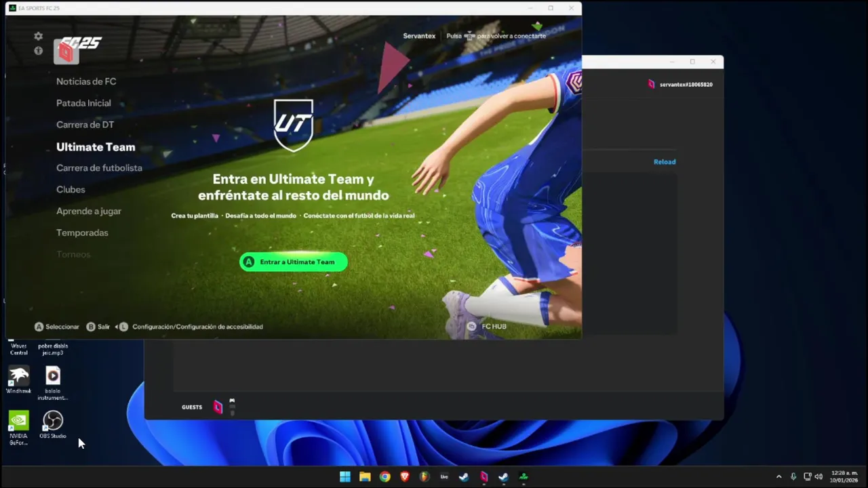This screenshot has width=868, height=488.
Task: Open the OBS Studio desktop shortcut
Action: coord(53,426)
